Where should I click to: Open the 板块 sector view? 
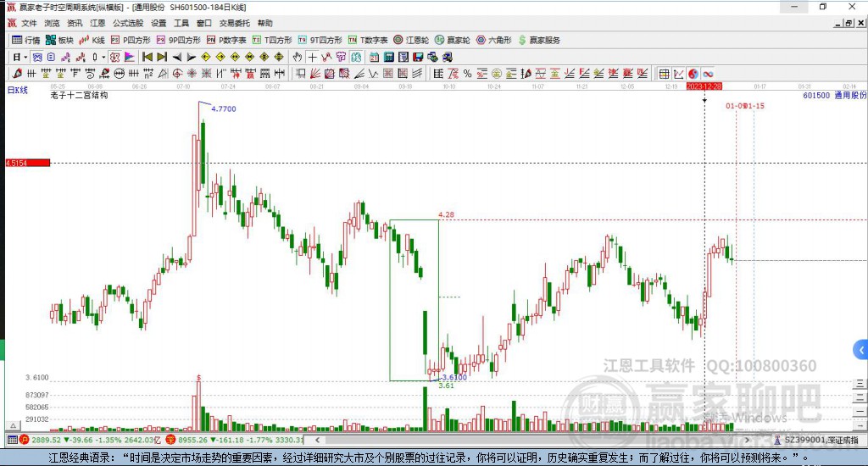point(59,40)
